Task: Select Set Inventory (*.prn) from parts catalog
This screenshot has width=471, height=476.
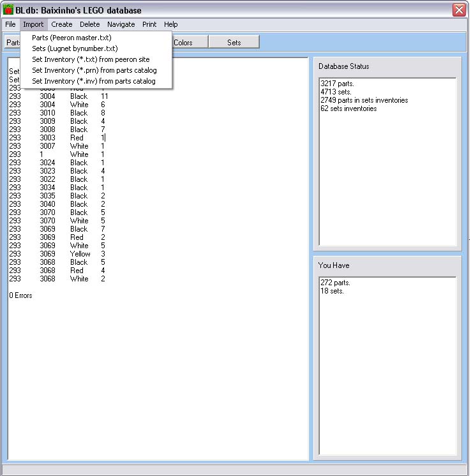Action: pos(96,70)
